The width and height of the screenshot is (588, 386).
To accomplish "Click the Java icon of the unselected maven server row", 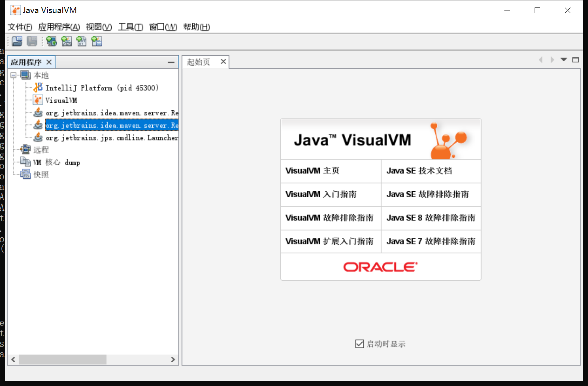I will coord(38,112).
